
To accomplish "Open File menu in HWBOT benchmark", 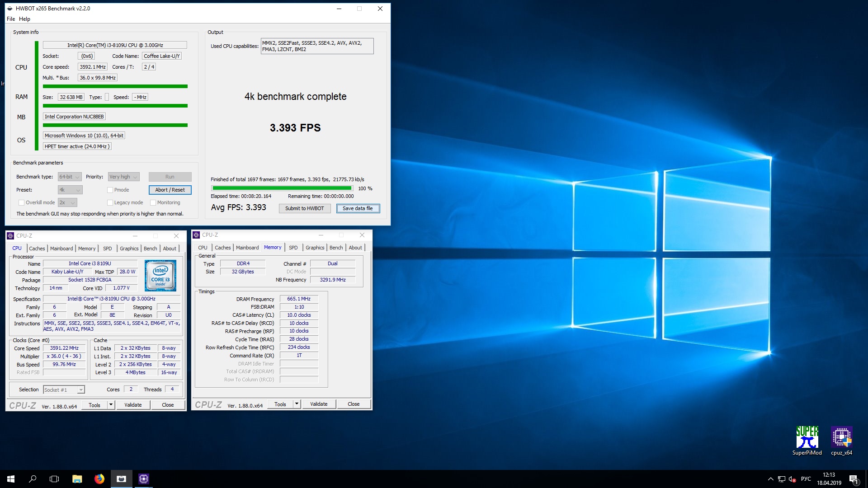I will [x=11, y=19].
